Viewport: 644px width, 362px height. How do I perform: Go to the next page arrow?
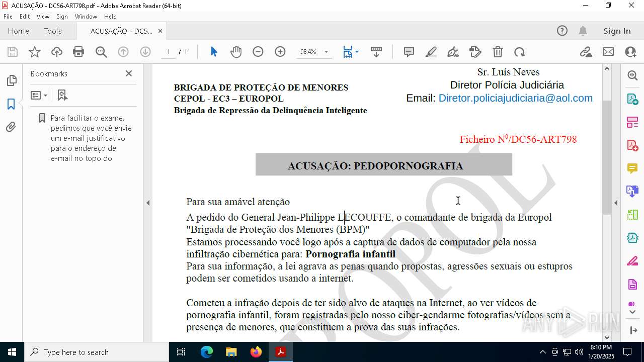click(x=145, y=52)
